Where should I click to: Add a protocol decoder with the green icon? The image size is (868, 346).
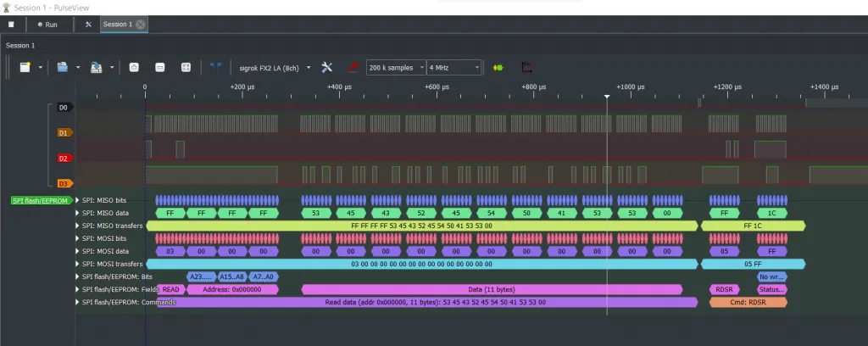coord(498,67)
